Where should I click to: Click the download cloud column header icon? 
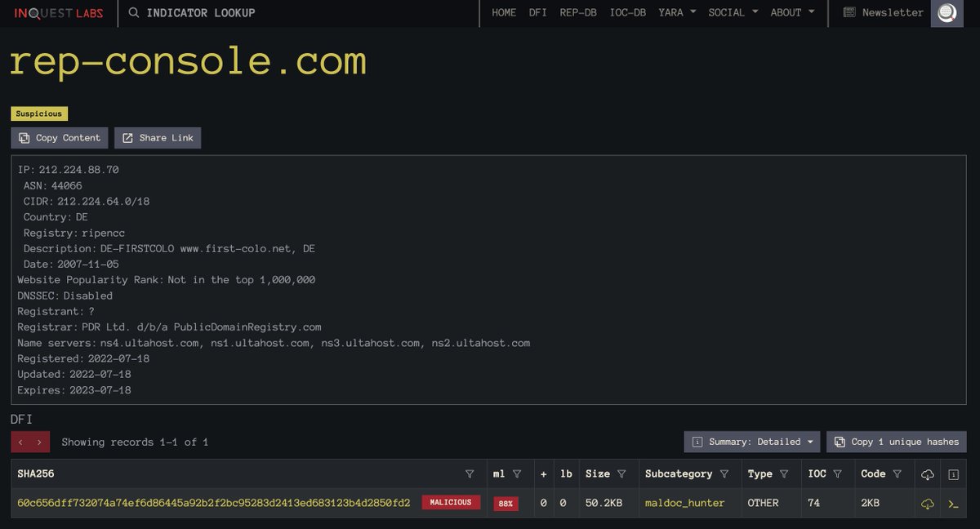coord(927,474)
